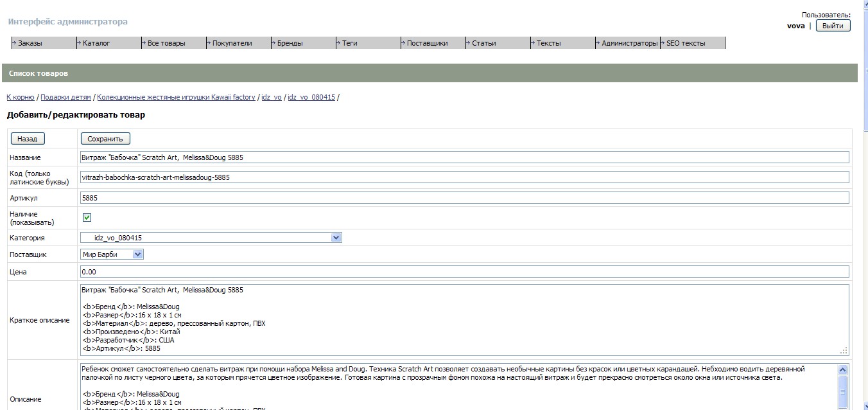Go to the Все товары section
868x410 pixels.
[x=174, y=43]
